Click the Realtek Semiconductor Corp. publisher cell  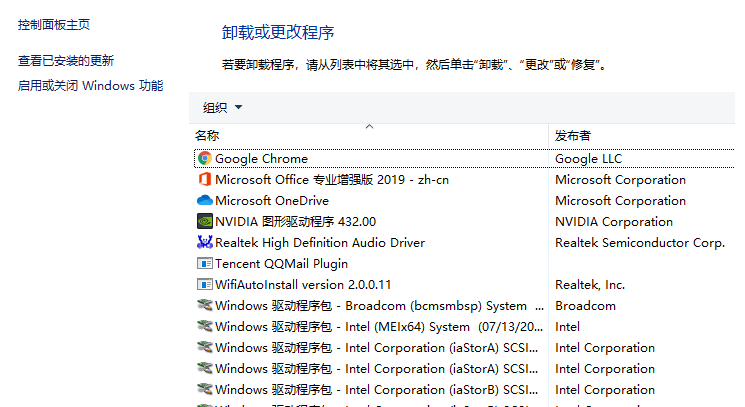pyautogui.click(x=640, y=243)
